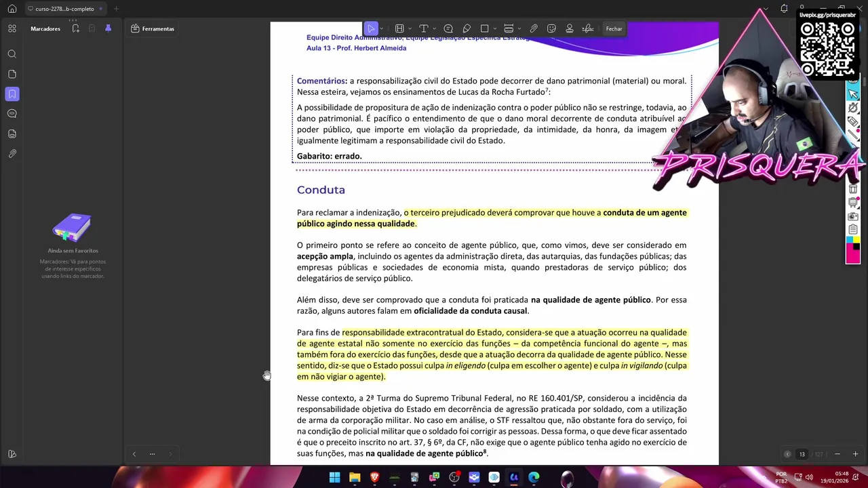This screenshot has height=488, width=868.
Task: Select the comment note tool
Action: (448, 28)
